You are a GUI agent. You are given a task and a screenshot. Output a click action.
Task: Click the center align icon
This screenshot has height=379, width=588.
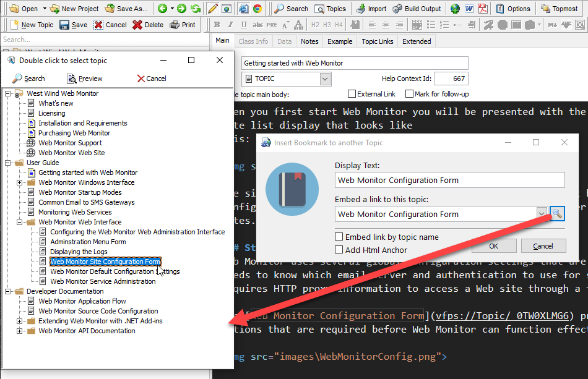click(386, 25)
